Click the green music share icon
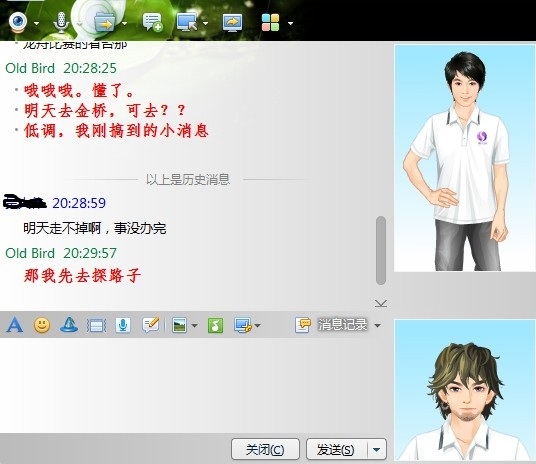 click(x=215, y=325)
